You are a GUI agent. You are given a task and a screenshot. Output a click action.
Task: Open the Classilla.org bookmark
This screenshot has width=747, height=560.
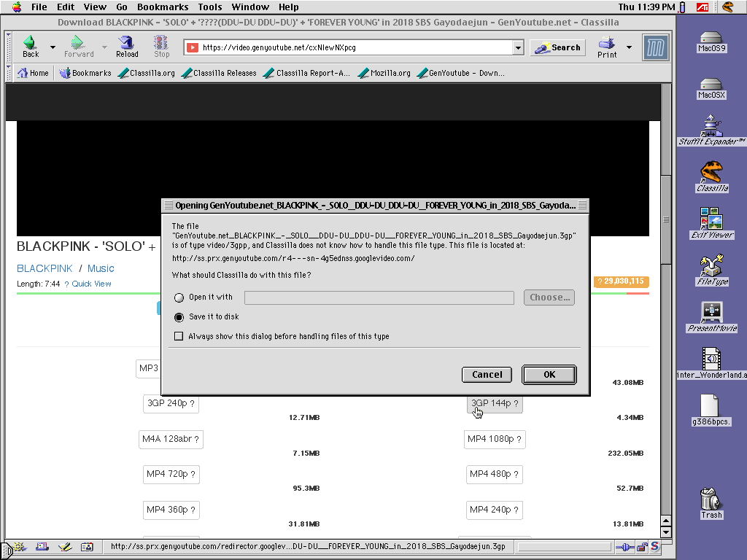(x=147, y=73)
